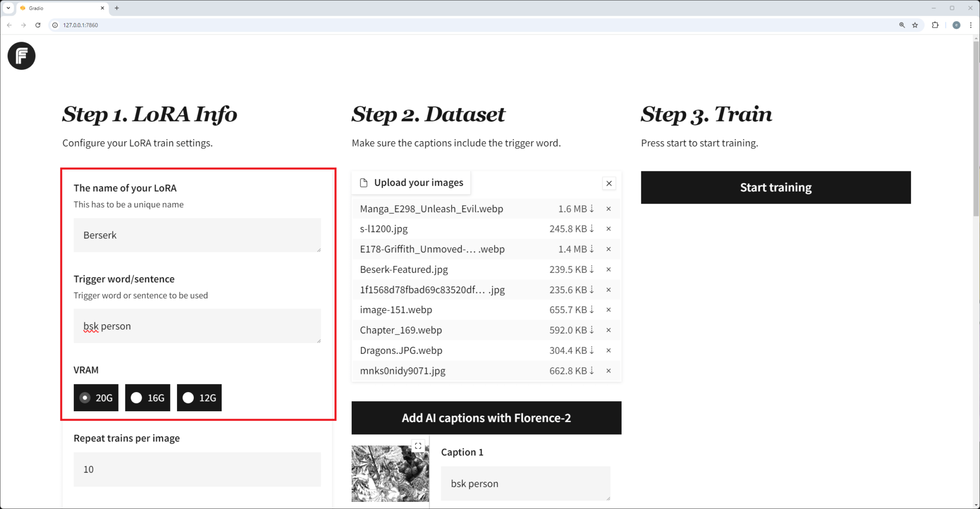The height and width of the screenshot is (509, 980).
Task: Select the 16G VRAM option
Action: (x=137, y=397)
